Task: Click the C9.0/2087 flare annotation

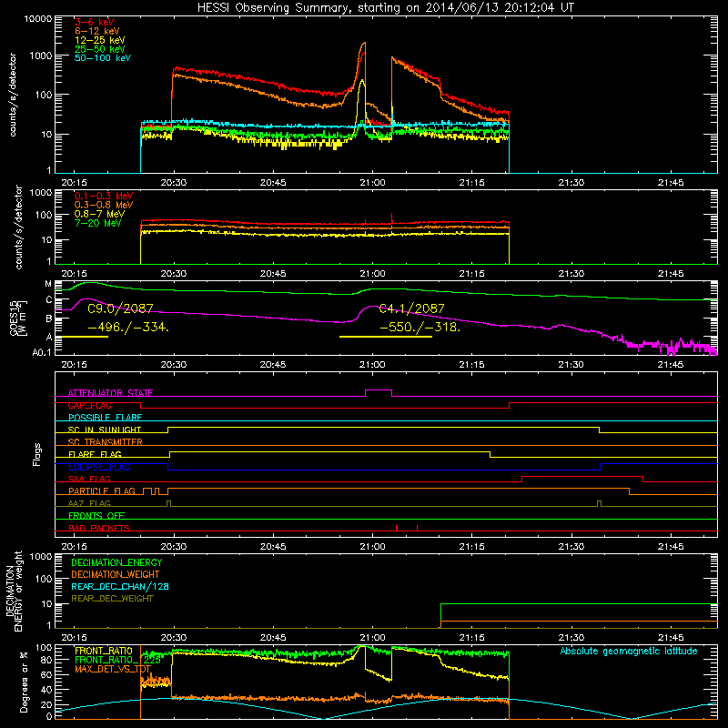Action: pos(120,308)
